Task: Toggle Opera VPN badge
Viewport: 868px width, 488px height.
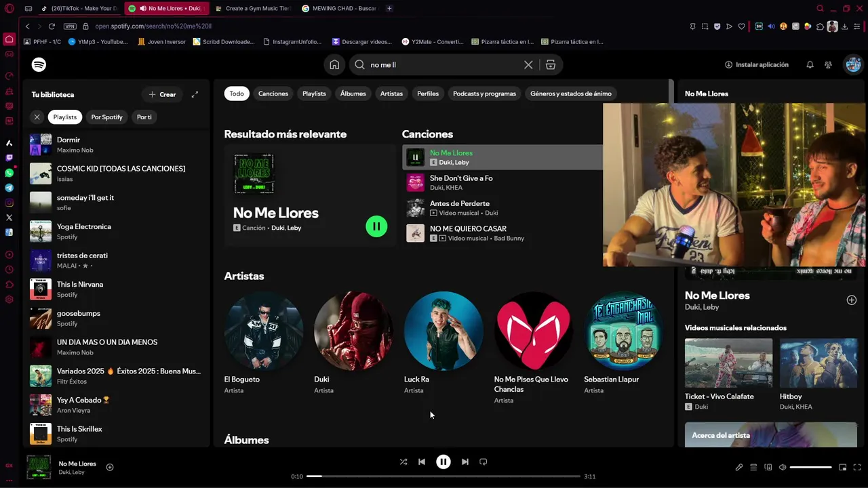Action: tap(70, 26)
